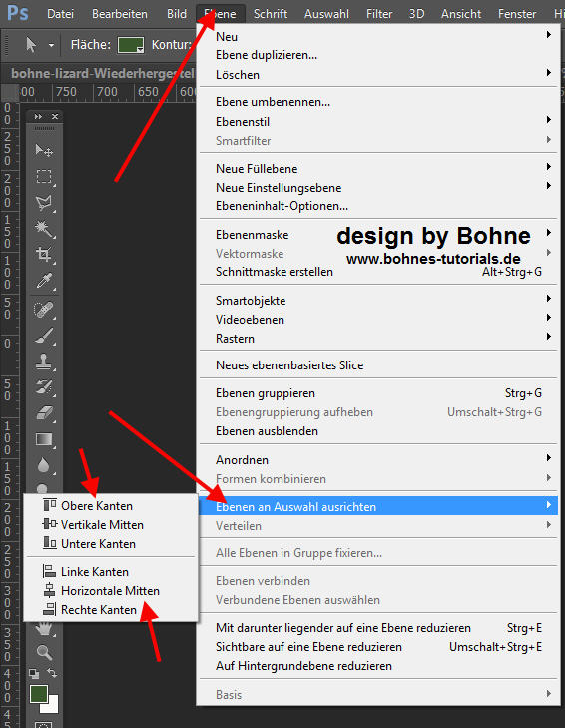This screenshot has height=728, width=565.
Task: Select the Rectangular Marquee tool
Action: (x=44, y=177)
